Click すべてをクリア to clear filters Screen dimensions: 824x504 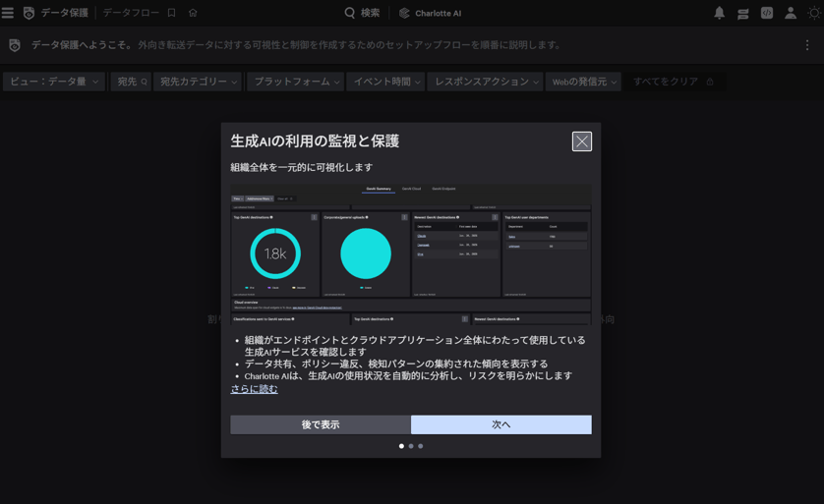pos(666,82)
